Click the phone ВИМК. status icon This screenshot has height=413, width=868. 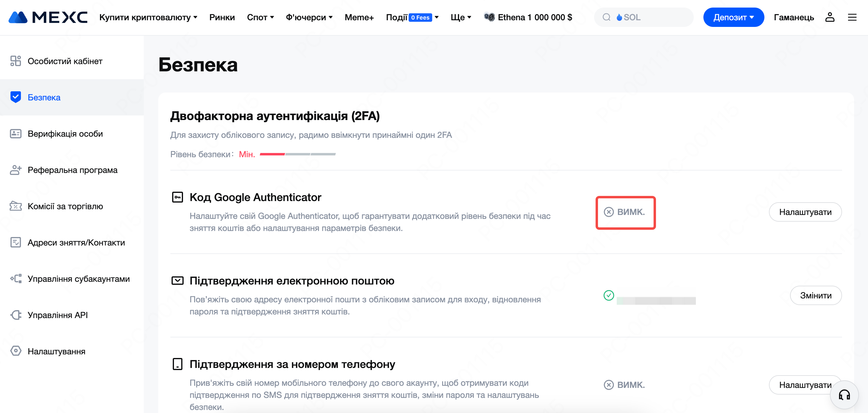click(609, 385)
